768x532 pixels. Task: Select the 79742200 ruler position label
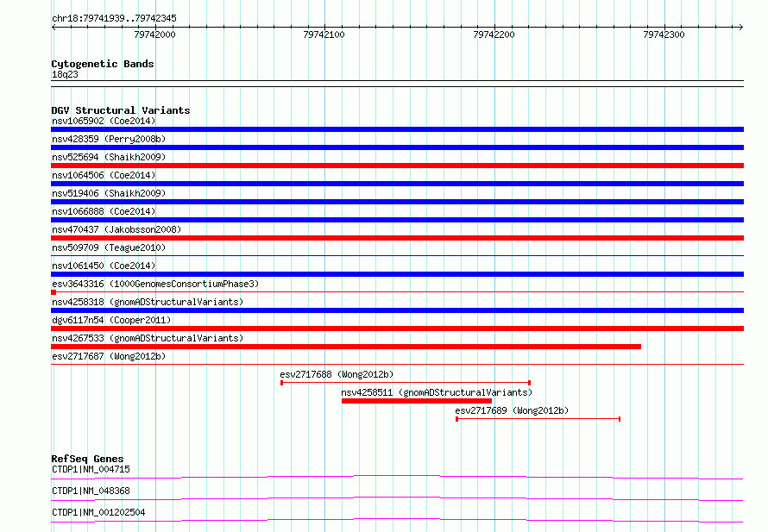pos(494,34)
